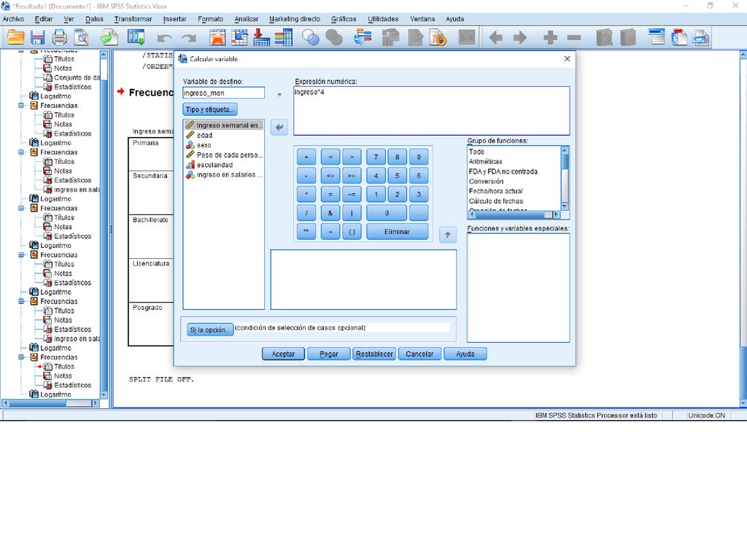Select the 'Peso de cada perso...' variable
The image size is (747, 560).
(224, 155)
